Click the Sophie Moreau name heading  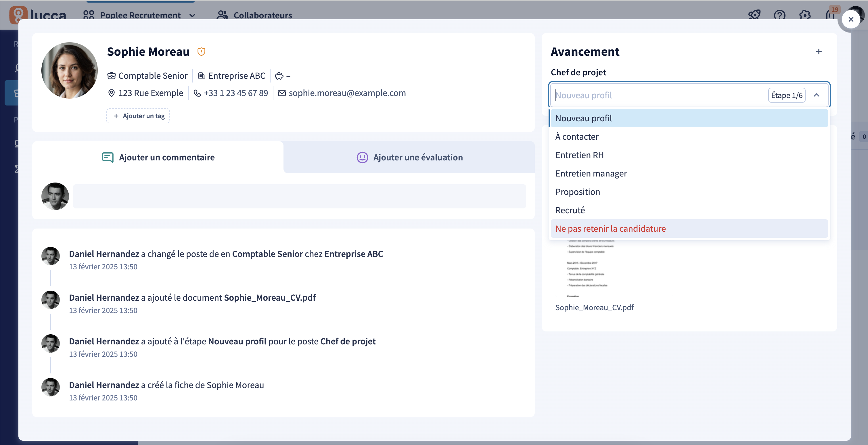click(148, 51)
